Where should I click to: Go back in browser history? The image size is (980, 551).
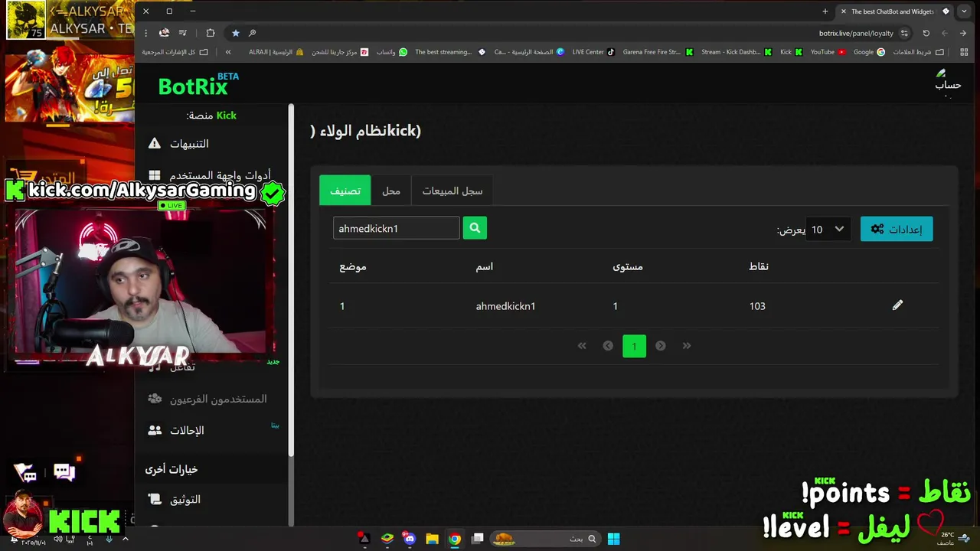point(963,33)
